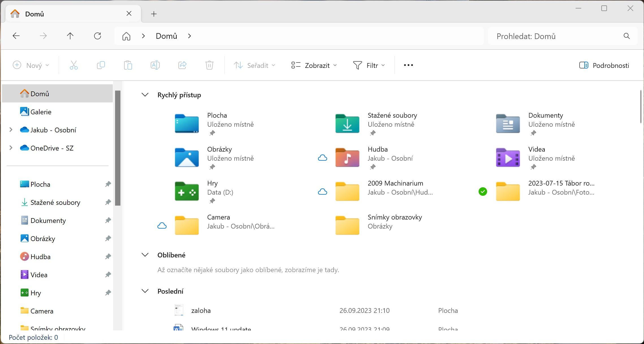Unpin Plocha in the sidebar
This screenshot has width=644, height=344.
[108, 184]
